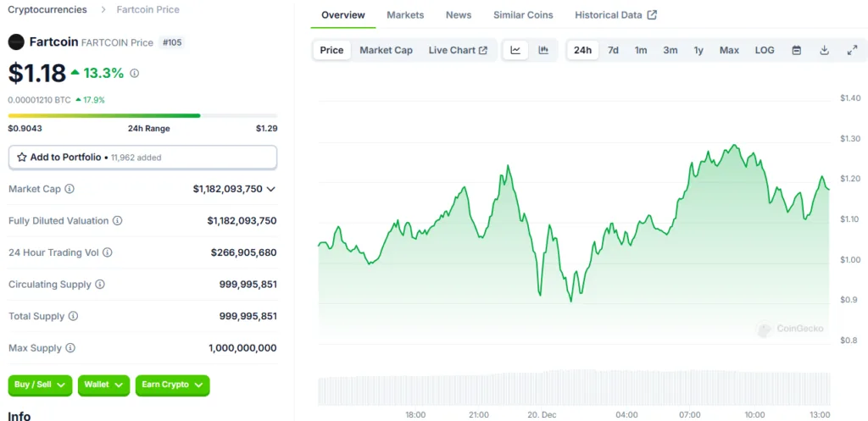Click the 0.00001210 BTC value
868x421 pixels.
pos(39,100)
